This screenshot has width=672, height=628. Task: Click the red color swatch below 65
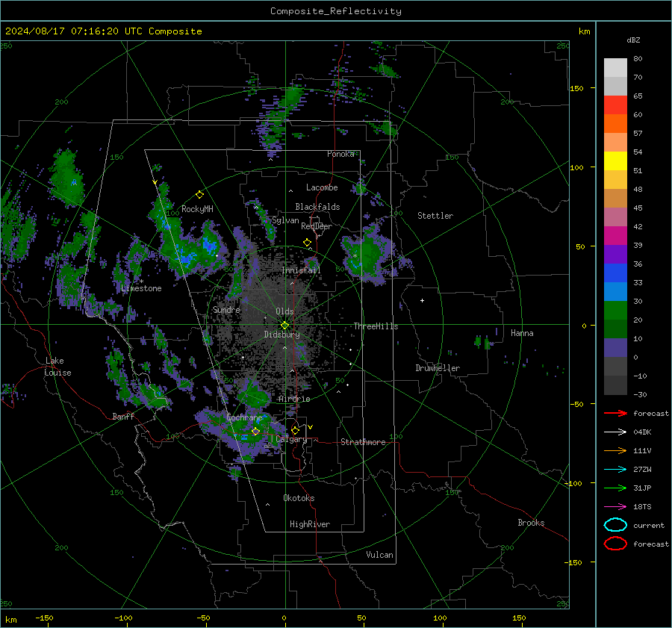point(615,105)
